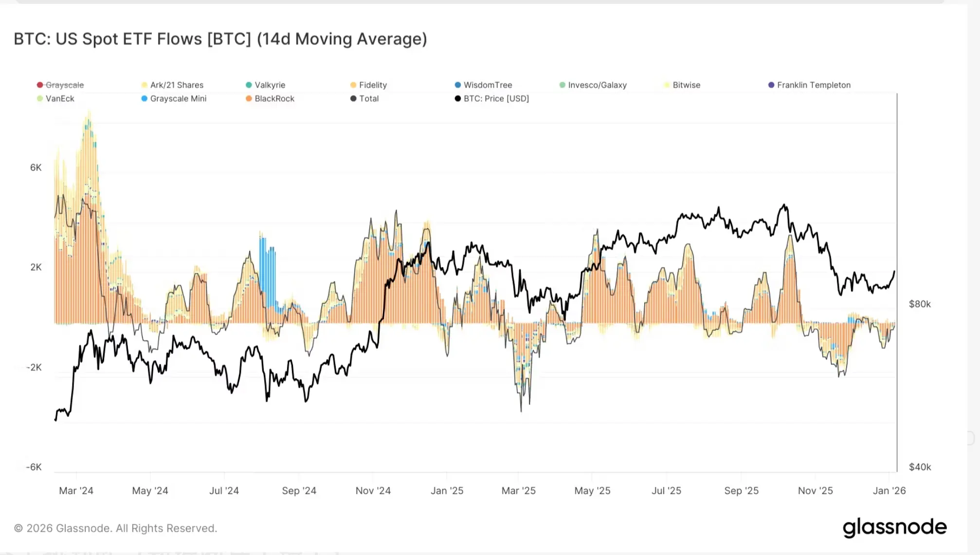Hide the BTC: Price [USD] line
This screenshot has height=555, width=980.
click(491, 98)
